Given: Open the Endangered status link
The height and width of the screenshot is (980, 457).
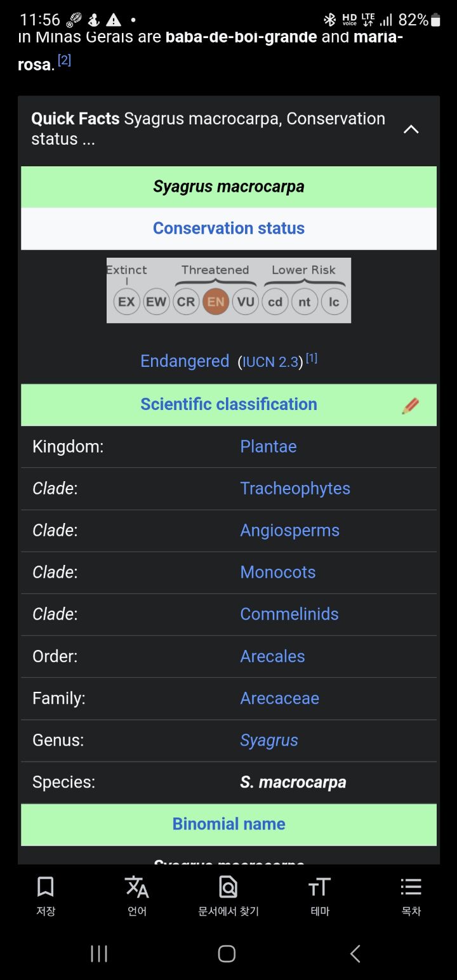Looking at the screenshot, I should pyautogui.click(x=185, y=361).
